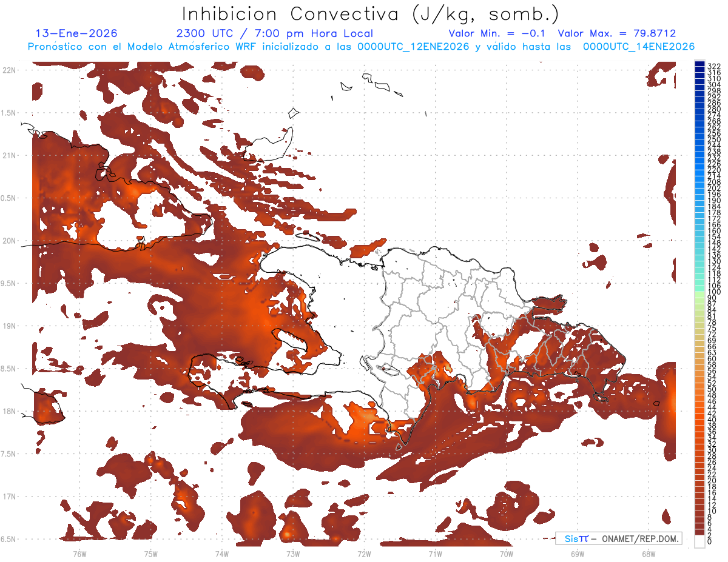This screenshot has height=562, width=728.
Task: Click the "ONAMET/REP.DOM." credit box
Action: [618, 538]
